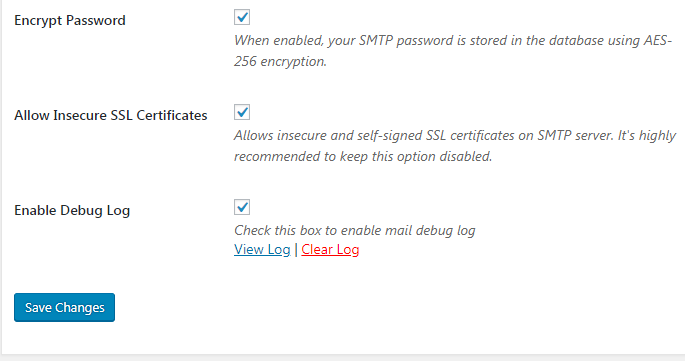Image resolution: width=685 pixels, height=361 pixels.
Task: Open the View Log link
Action: pyautogui.click(x=262, y=250)
